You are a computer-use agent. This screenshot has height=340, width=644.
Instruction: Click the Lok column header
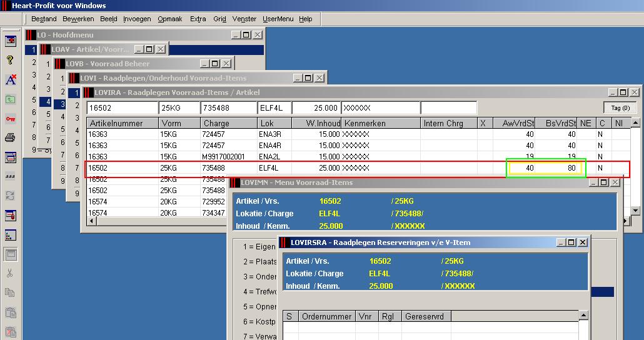click(274, 123)
